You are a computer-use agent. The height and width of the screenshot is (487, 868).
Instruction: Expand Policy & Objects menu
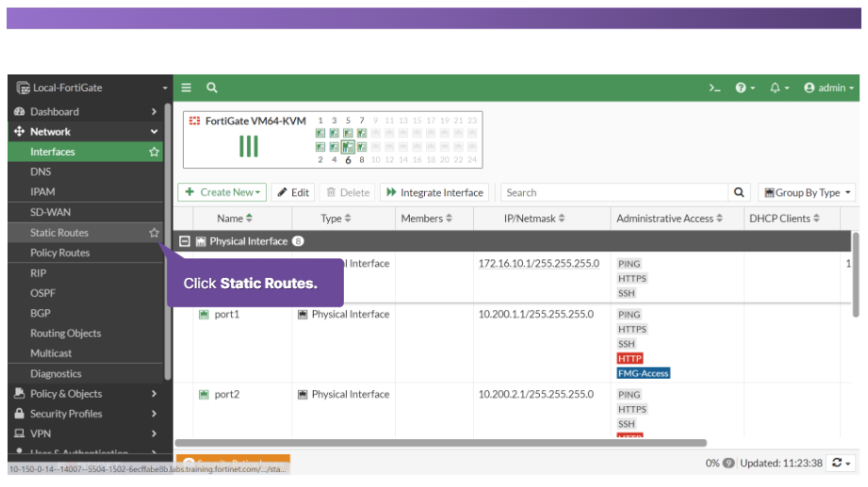(x=86, y=394)
